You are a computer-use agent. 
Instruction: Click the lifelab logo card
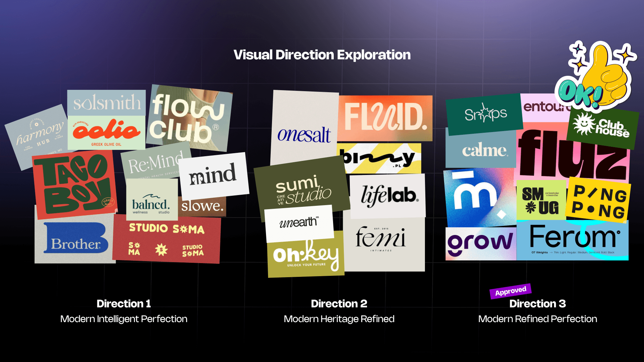tap(388, 196)
